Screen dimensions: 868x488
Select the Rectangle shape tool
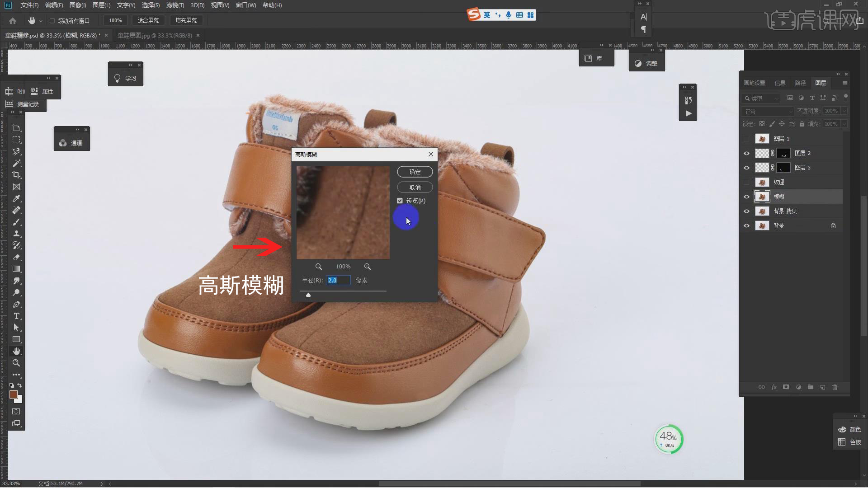click(16, 339)
